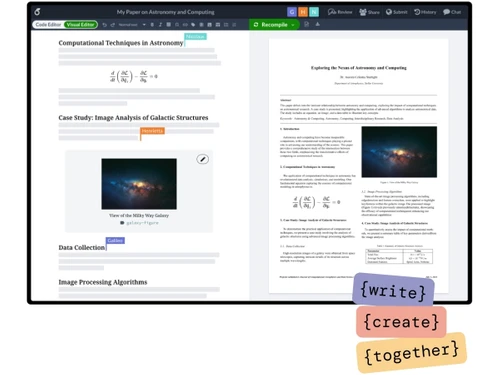Switch to Code Editor mode
The height and width of the screenshot is (375, 500).
[48, 25]
